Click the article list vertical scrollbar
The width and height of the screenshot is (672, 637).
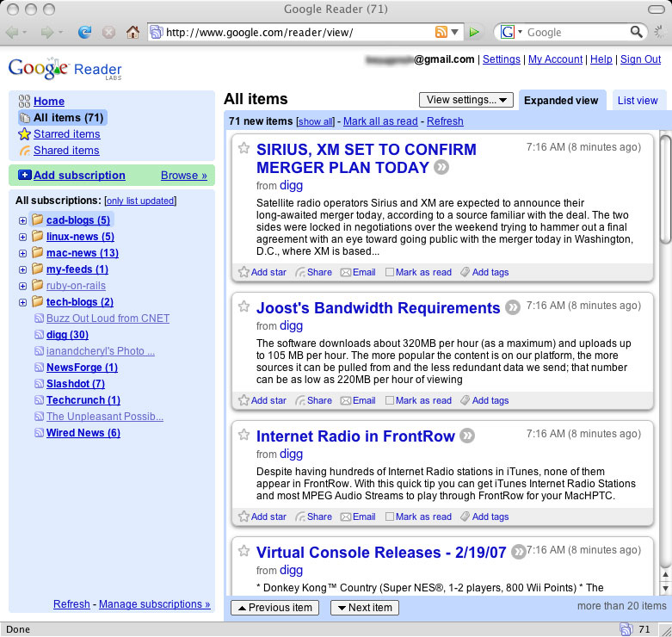[x=664, y=344]
